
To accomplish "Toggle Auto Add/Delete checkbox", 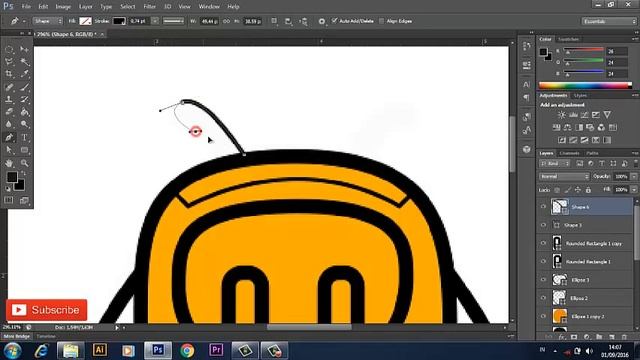I will [335, 21].
